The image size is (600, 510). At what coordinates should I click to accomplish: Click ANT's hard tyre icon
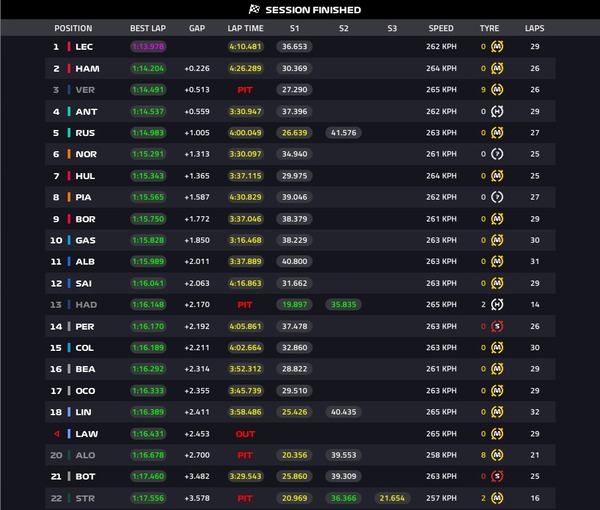(497, 111)
